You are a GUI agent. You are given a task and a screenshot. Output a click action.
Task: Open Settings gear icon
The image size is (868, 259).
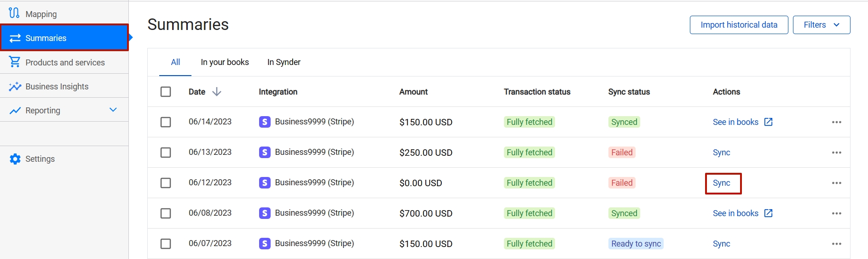click(15, 159)
